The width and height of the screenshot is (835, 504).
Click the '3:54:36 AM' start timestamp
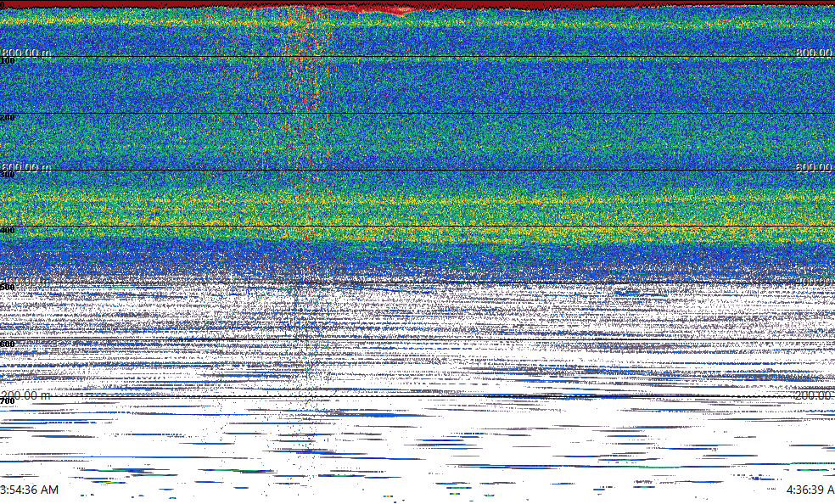[x=30, y=490]
